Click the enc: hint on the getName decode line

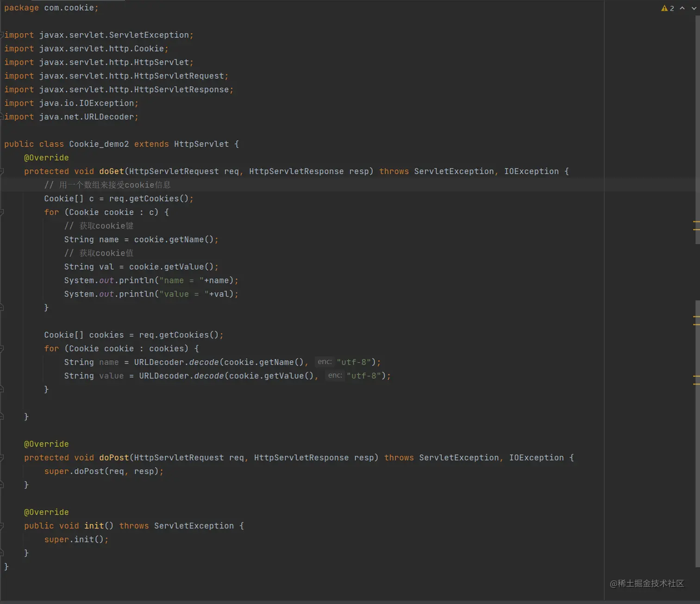click(325, 362)
